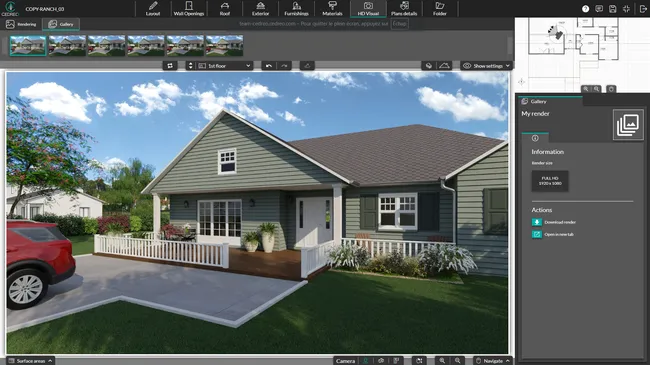Open the chat feedback icon
Screen dimensions: 650x365
coord(599,9)
